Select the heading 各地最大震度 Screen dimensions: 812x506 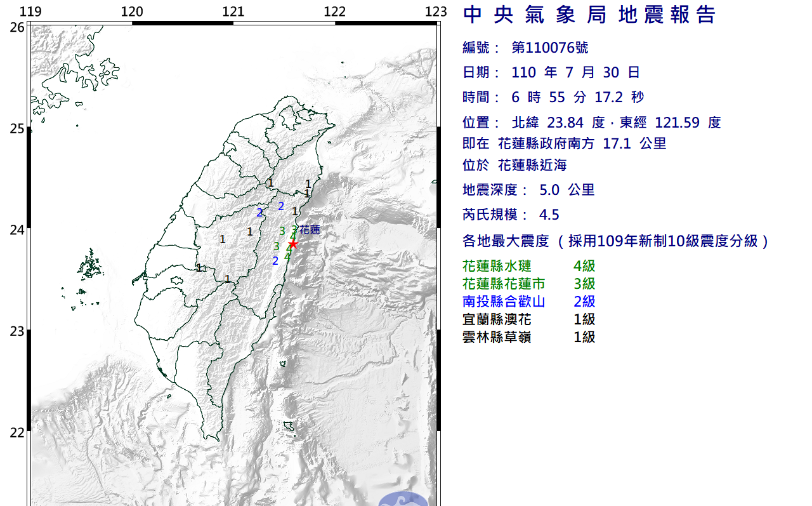[506, 241]
